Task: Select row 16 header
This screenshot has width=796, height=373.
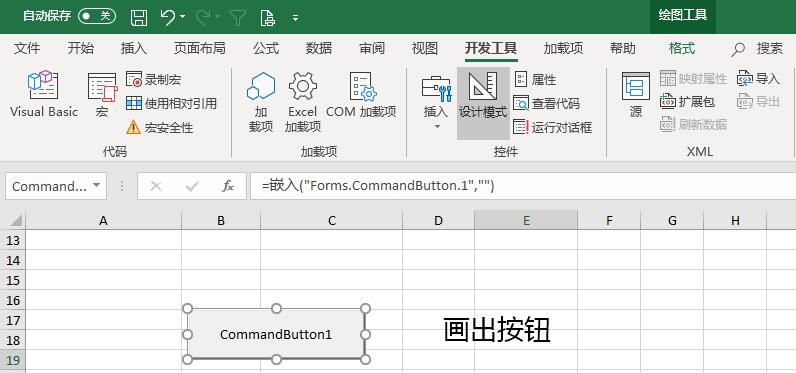Action: [x=13, y=300]
